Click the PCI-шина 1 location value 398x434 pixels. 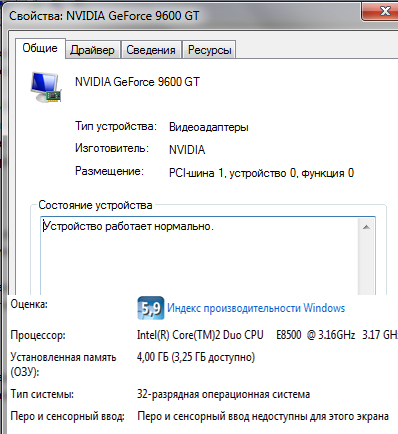pyautogui.click(x=261, y=173)
